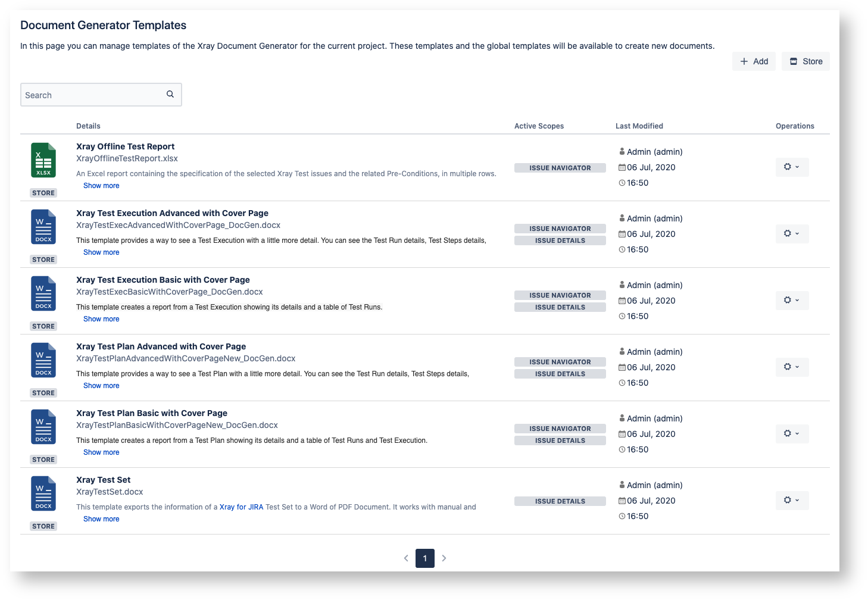Follow the Xray for JIRA link
Screen dimensions: 868x600
(x=241, y=507)
